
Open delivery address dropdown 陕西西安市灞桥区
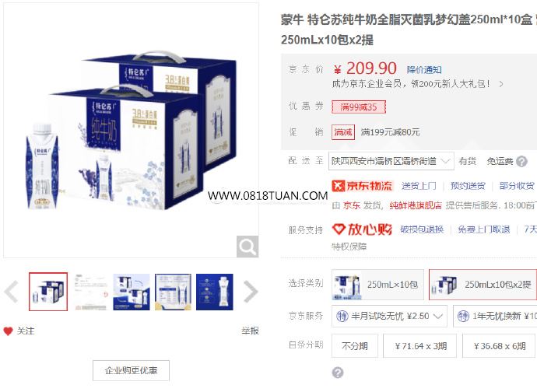pos(391,161)
